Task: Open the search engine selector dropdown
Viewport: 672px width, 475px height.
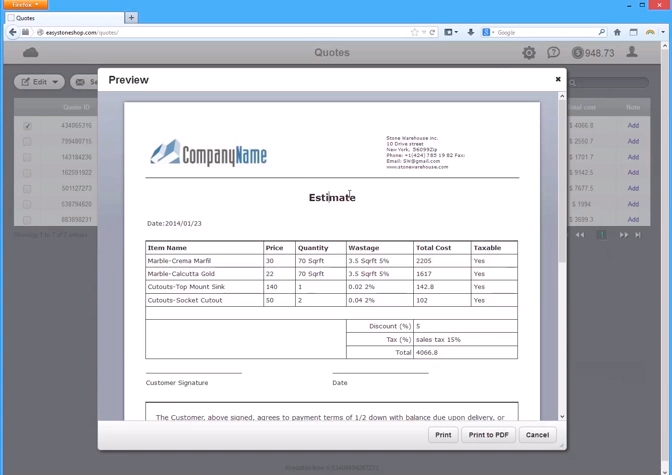Action: (x=489, y=32)
